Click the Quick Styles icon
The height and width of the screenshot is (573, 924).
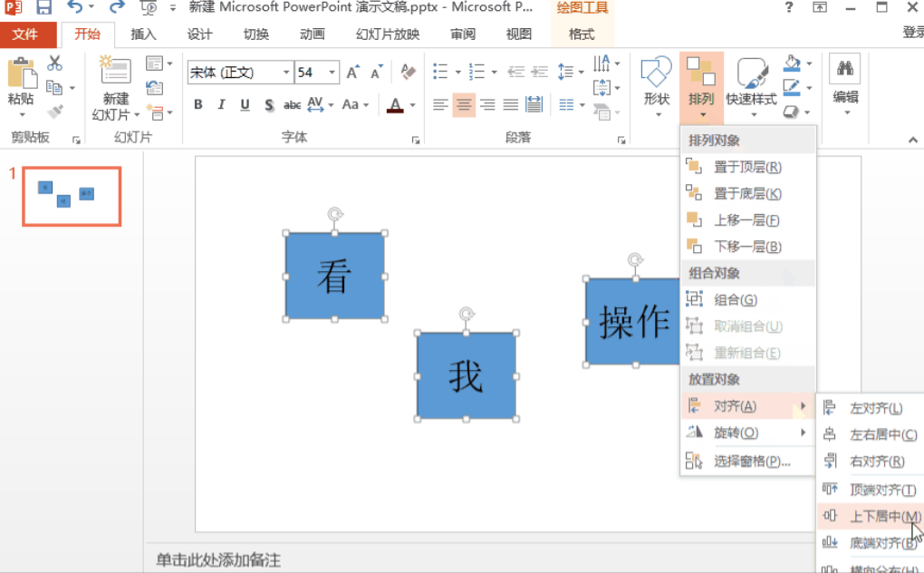pos(752,73)
